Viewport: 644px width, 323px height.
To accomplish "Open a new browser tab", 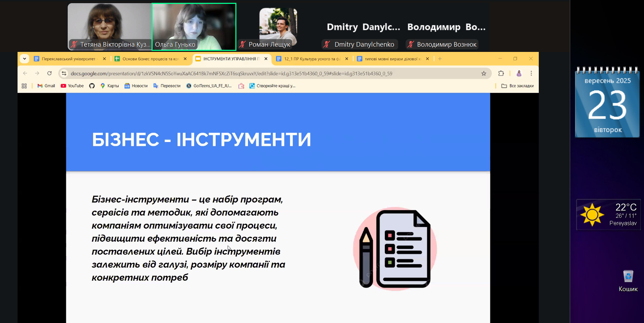I will 440,59.
